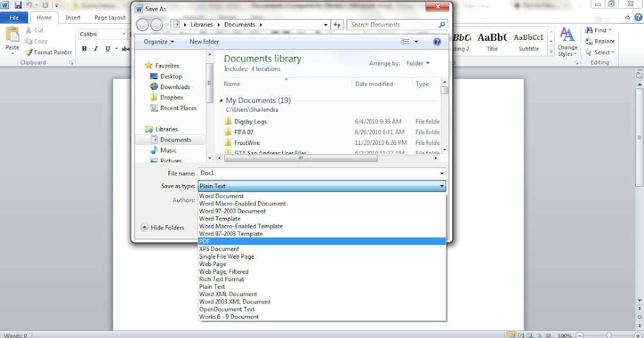Toggle italic formatting
Image resolution: width=644 pixels, height=338 pixels.
click(95, 48)
